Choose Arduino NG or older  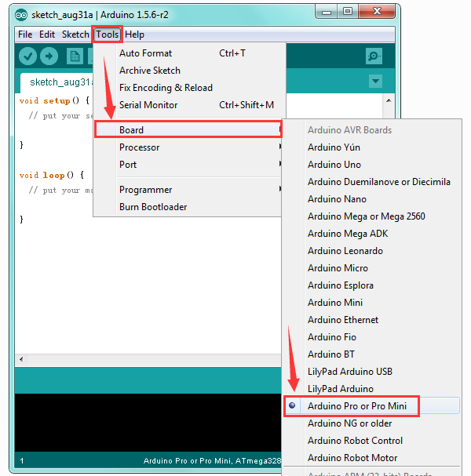pos(371,423)
